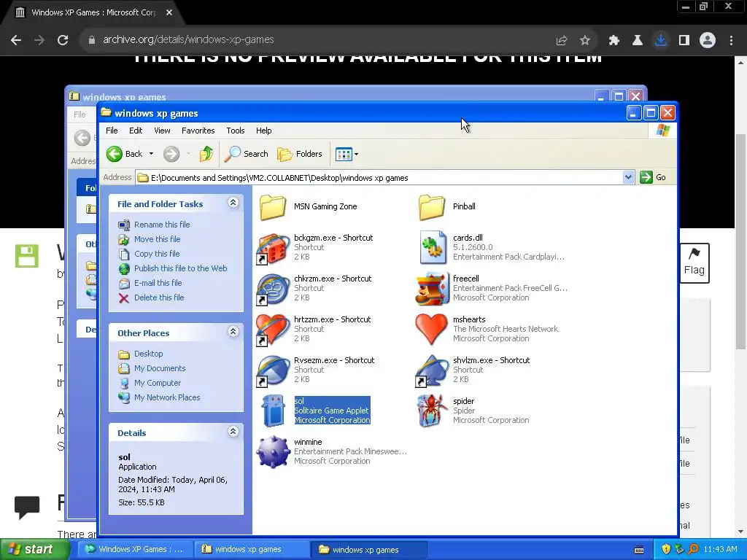This screenshot has height=560, width=747.
Task: Select the chkrzm.exe checkers shortcut icon
Action: pos(273,289)
